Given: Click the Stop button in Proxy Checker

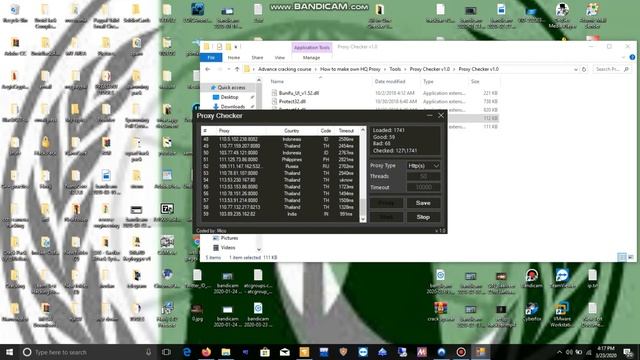Looking at the screenshot, I should pos(423,217).
